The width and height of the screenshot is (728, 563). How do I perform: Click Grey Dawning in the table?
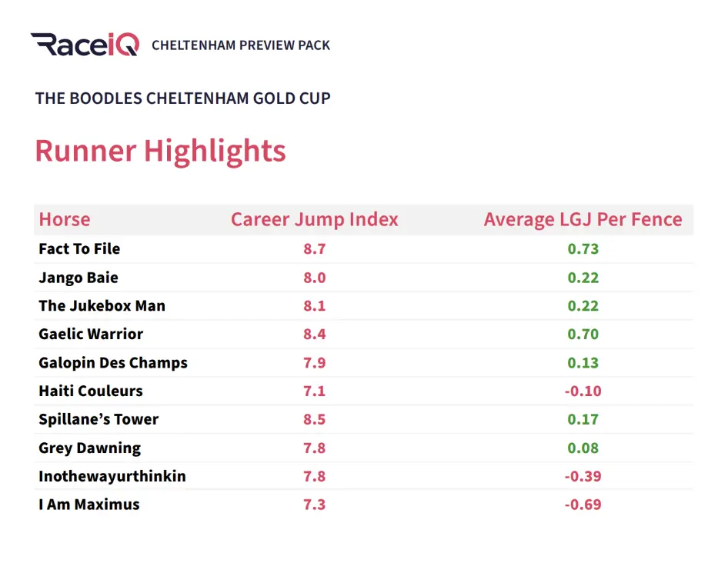pos(89,448)
